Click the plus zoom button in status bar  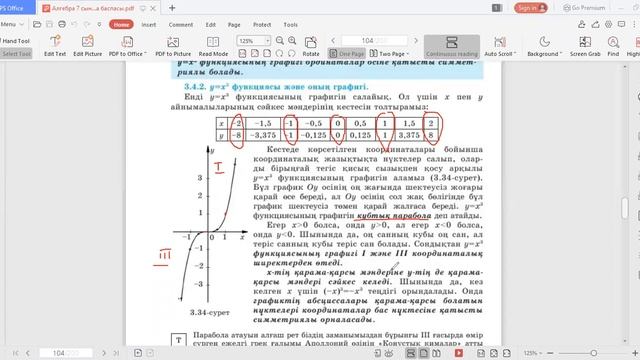[x=635, y=353]
